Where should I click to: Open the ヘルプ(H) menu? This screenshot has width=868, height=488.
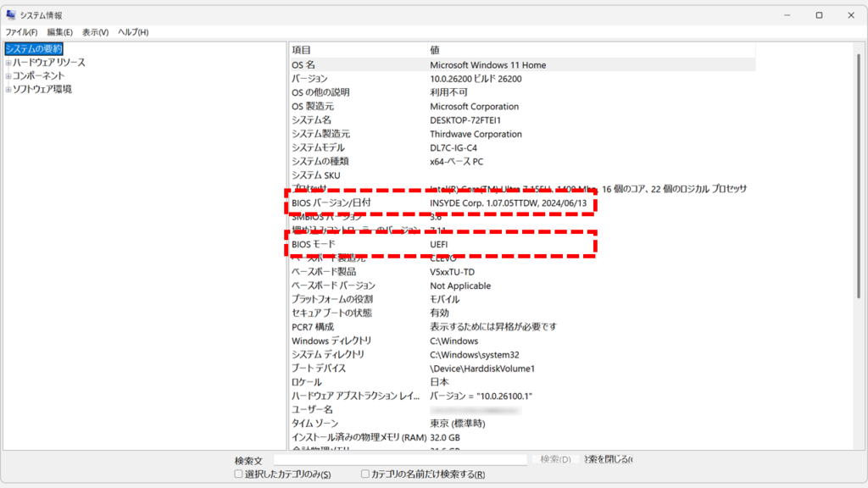click(x=133, y=32)
